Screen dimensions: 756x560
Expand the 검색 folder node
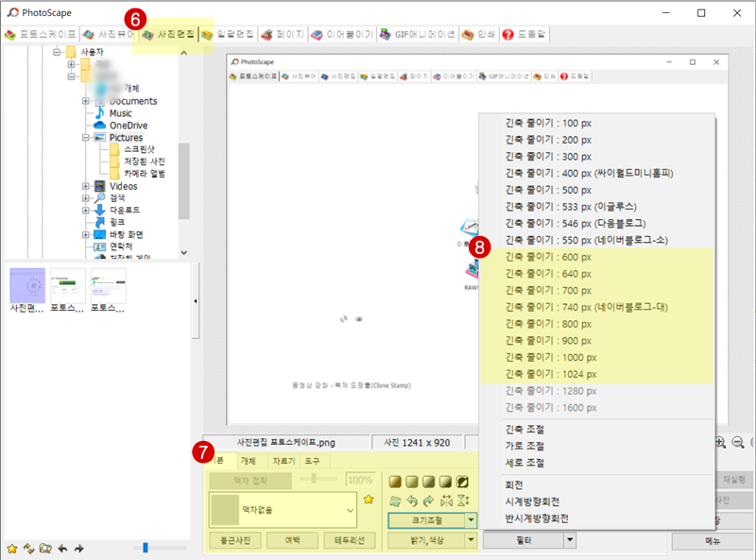pyautogui.click(x=85, y=198)
